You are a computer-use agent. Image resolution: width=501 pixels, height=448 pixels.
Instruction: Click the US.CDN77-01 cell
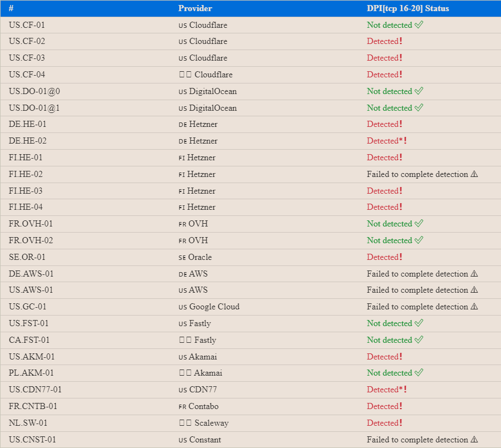point(35,389)
